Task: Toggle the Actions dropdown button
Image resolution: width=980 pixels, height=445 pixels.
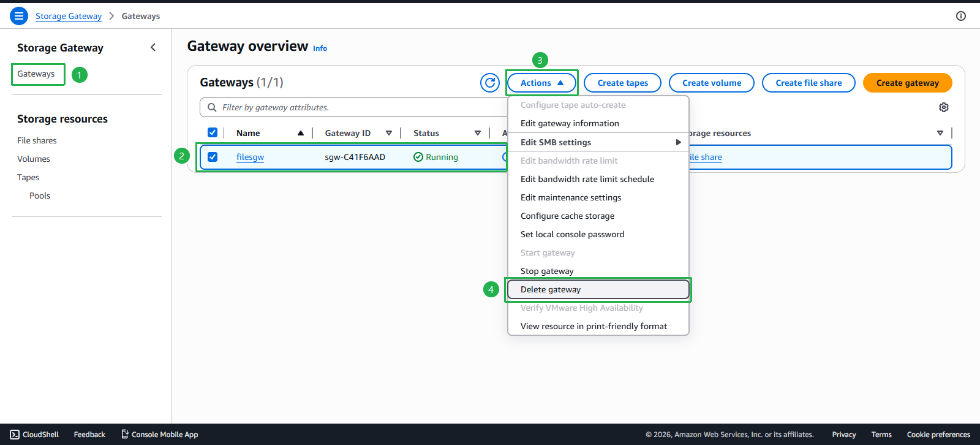Action: [542, 83]
